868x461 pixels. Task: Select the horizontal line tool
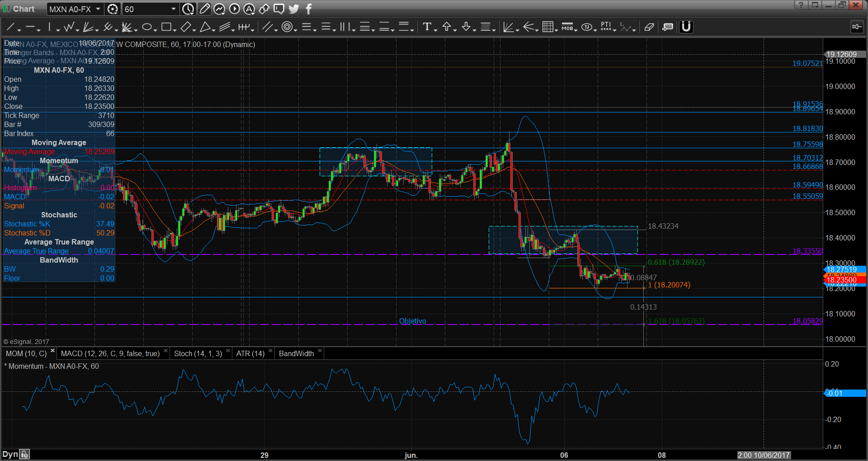click(x=30, y=27)
